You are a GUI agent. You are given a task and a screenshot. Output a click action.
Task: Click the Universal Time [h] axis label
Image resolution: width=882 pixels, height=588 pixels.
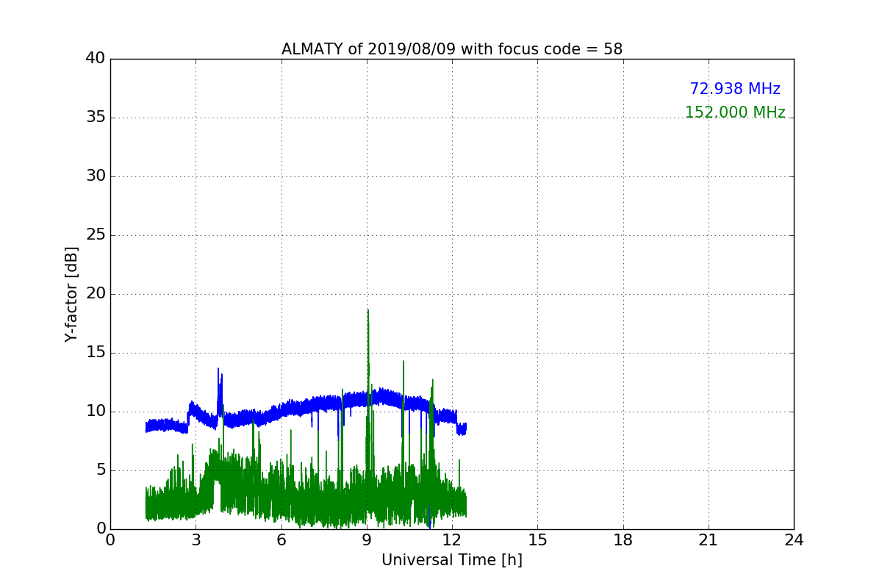point(452,560)
